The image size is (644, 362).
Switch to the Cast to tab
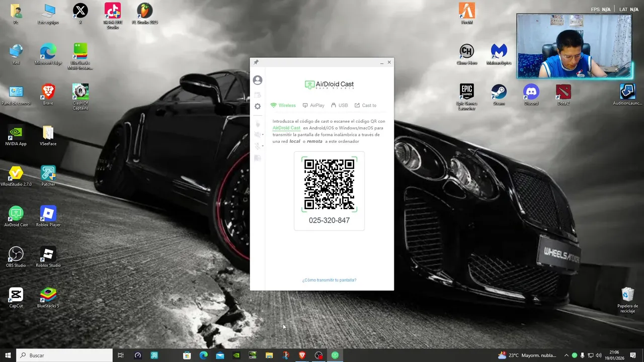(x=365, y=106)
